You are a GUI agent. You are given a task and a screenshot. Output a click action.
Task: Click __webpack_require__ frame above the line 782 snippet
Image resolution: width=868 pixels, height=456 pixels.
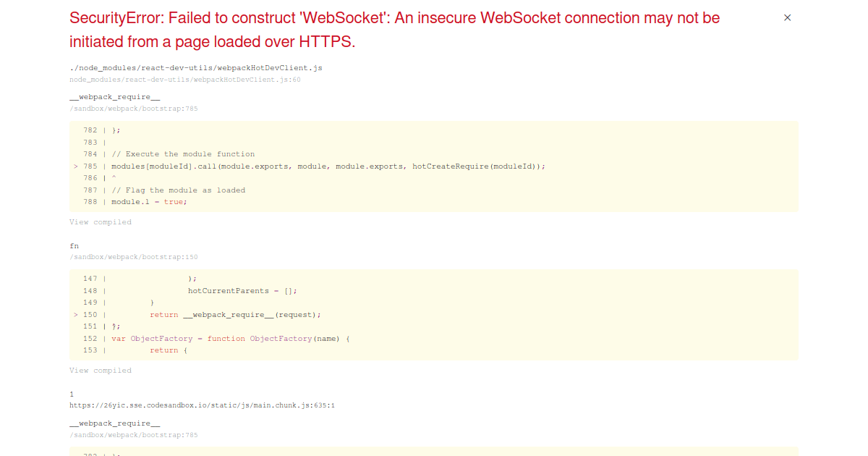click(x=114, y=97)
